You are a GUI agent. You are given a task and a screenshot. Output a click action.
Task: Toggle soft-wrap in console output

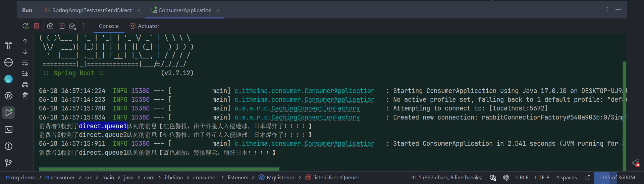(x=25, y=63)
